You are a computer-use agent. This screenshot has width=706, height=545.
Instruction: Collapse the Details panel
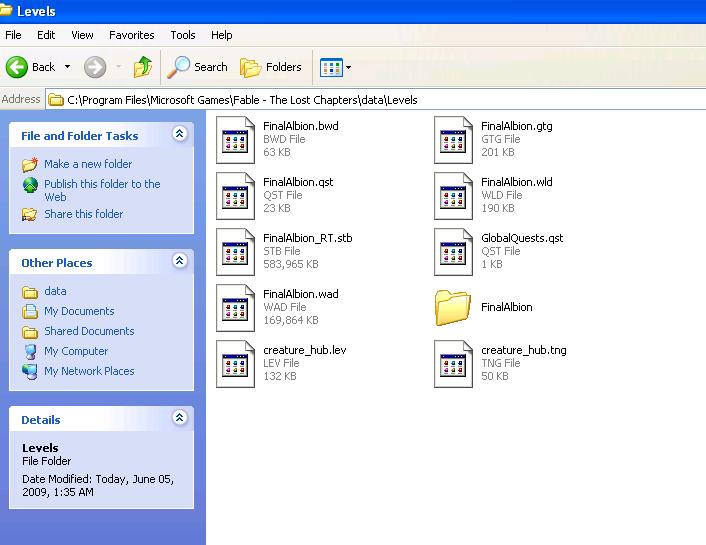click(179, 418)
